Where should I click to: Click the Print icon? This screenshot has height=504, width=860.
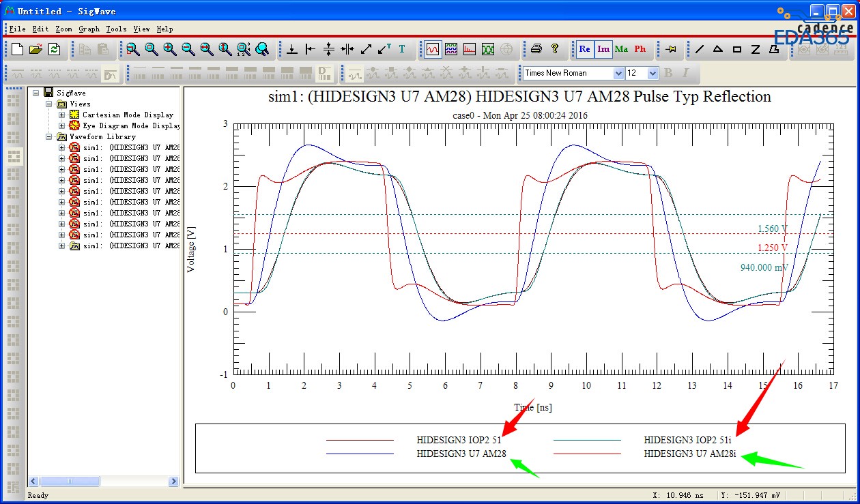tap(536, 49)
